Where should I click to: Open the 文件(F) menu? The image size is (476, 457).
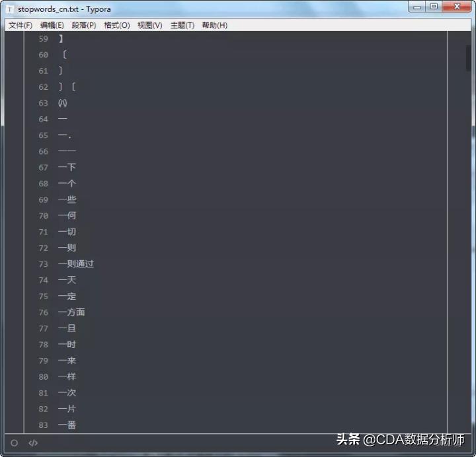pyautogui.click(x=20, y=25)
